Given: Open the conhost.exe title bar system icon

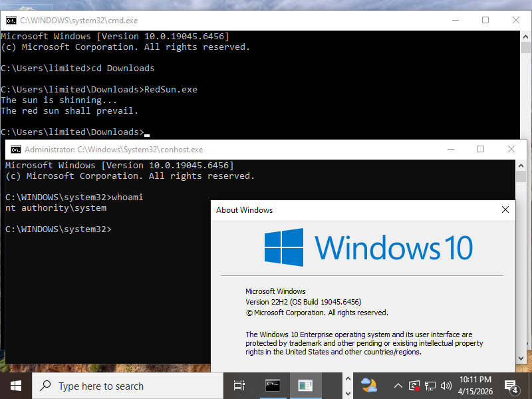Looking at the screenshot, I should coord(16,150).
